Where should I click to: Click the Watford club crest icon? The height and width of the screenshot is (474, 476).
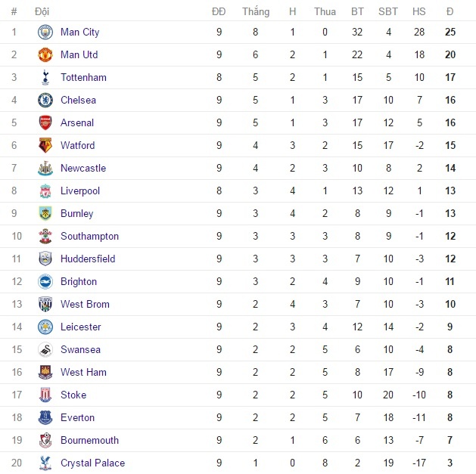click(x=45, y=146)
